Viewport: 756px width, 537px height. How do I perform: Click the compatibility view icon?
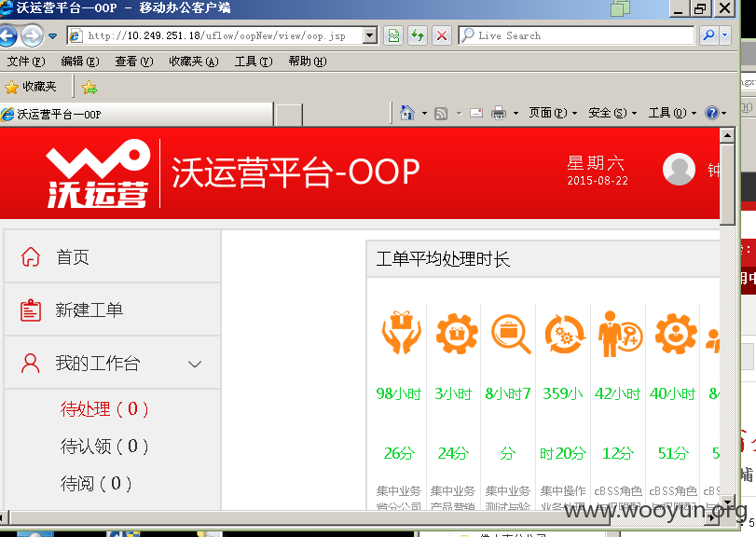pos(394,35)
